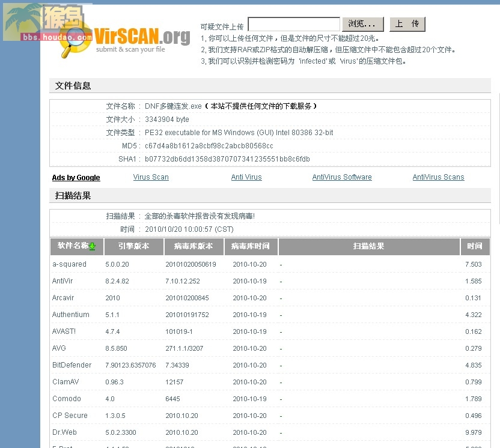This screenshot has width=500, height=448.
Task: Click the BitDefender scanner name
Action: click(x=72, y=365)
